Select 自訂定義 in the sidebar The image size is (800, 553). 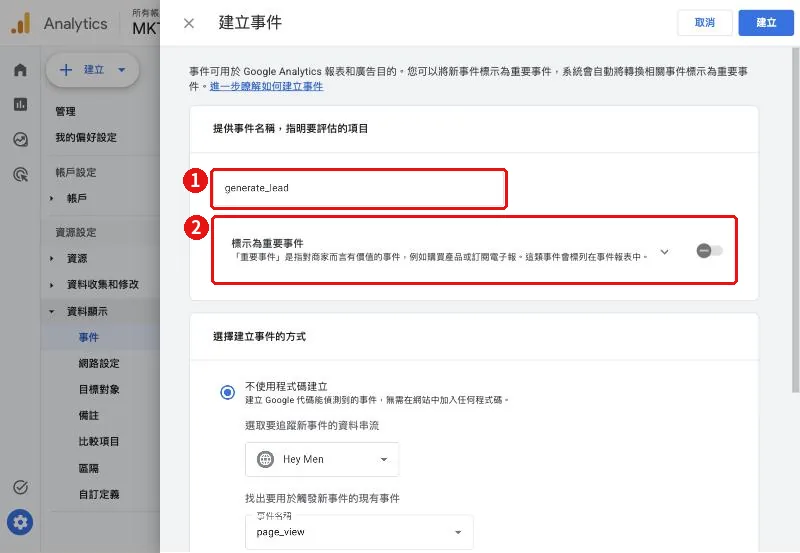[x=99, y=494]
